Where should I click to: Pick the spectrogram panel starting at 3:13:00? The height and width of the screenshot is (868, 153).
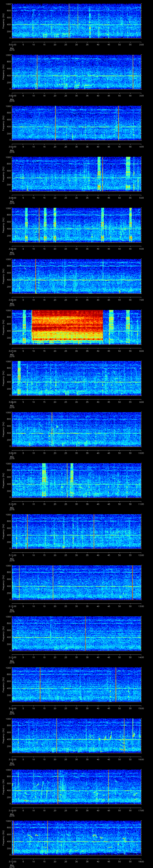coord(77,634)
